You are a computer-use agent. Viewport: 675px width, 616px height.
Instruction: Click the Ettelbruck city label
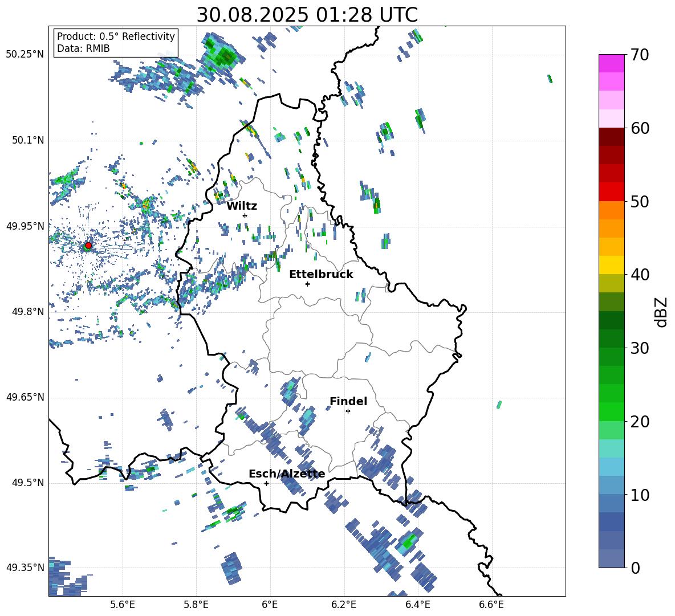point(321,275)
